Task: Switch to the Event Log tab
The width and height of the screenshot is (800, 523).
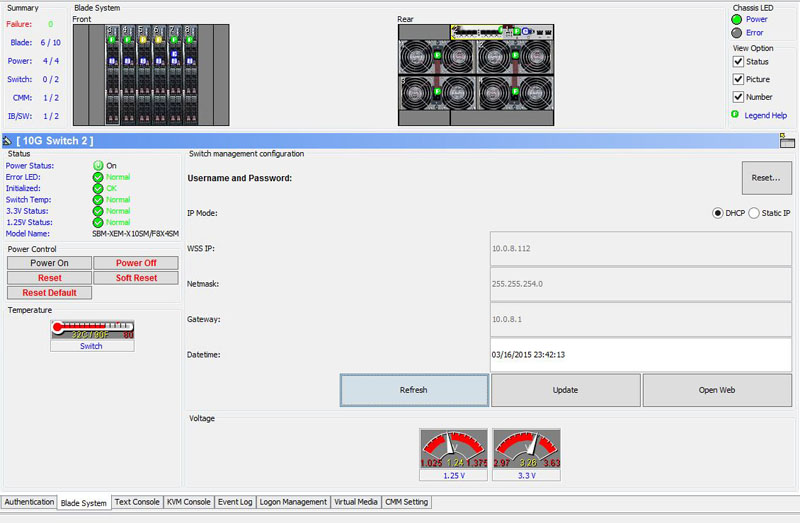Action: [234, 502]
